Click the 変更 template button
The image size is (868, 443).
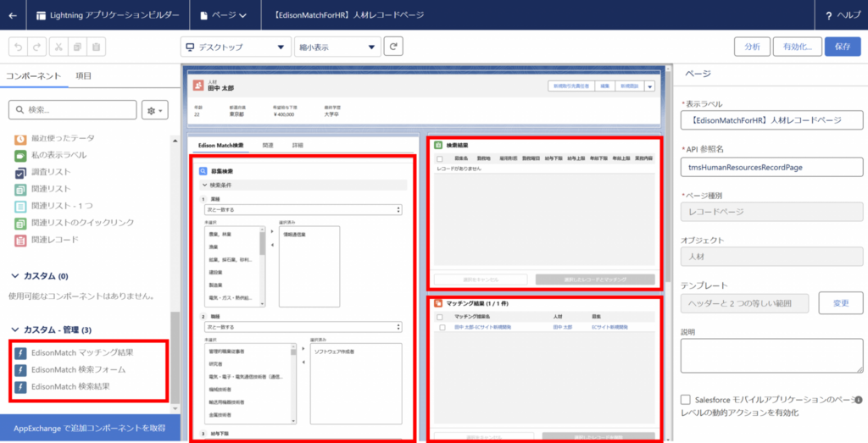point(840,302)
